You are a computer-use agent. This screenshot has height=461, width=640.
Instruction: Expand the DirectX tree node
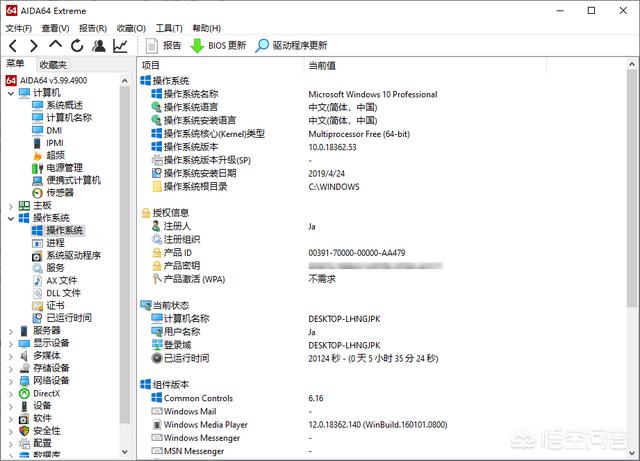11,394
